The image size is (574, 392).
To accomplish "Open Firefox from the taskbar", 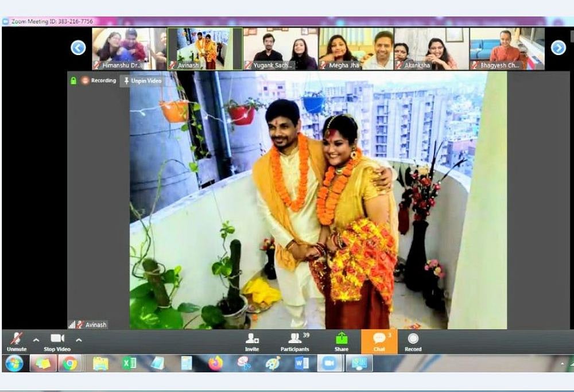I will (216, 363).
